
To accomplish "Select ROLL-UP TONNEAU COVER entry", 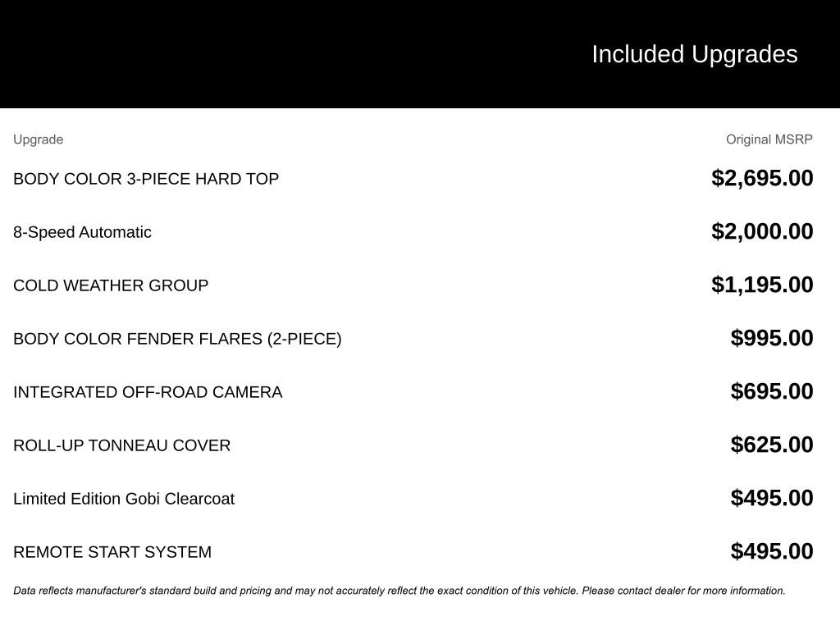I will [121, 445].
